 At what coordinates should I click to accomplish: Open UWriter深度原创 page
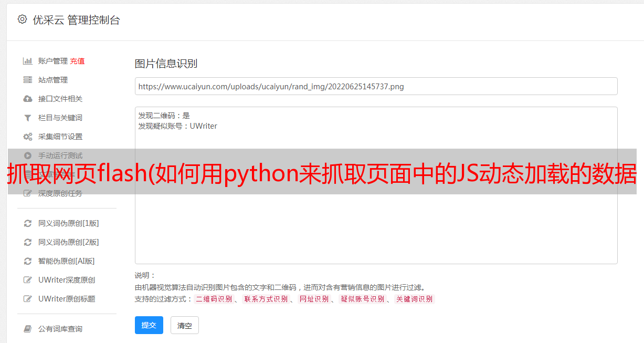[67, 280]
